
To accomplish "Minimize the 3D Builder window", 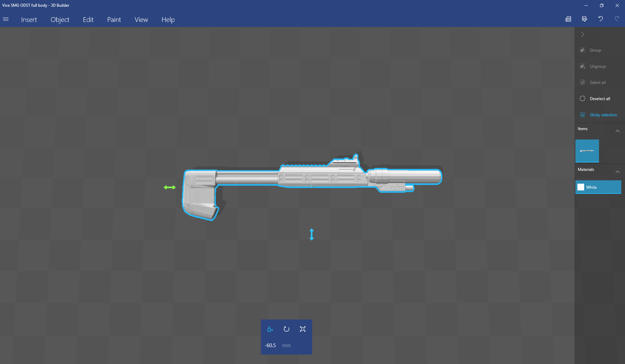I will tap(586, 5).
